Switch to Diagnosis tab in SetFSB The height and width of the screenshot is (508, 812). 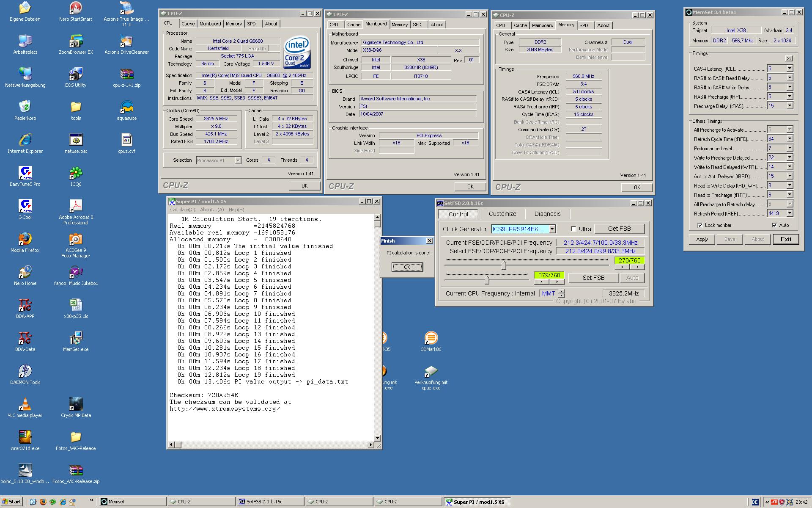(x=547, y=214)
